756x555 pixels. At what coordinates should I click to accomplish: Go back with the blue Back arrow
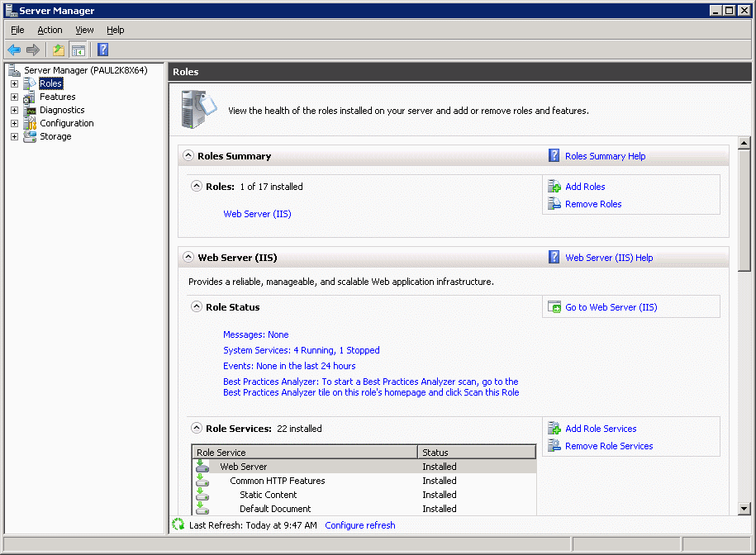coord(14,50)
